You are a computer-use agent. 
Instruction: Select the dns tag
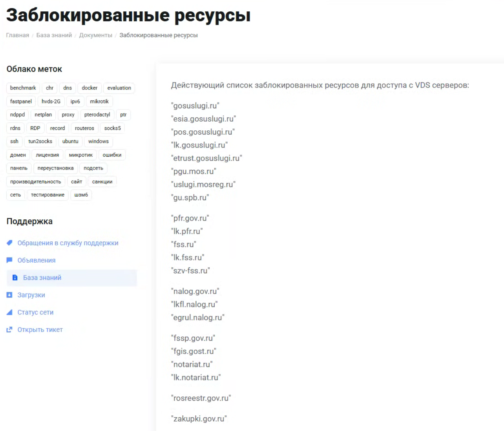(68, 88)
